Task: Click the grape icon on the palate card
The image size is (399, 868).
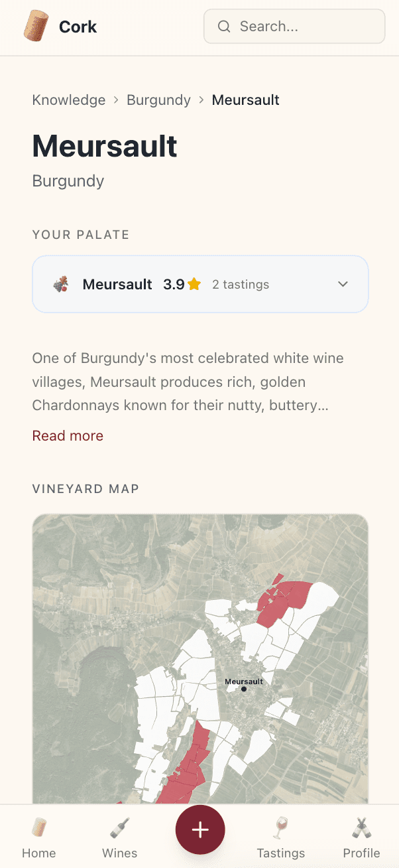Action: 60,284
